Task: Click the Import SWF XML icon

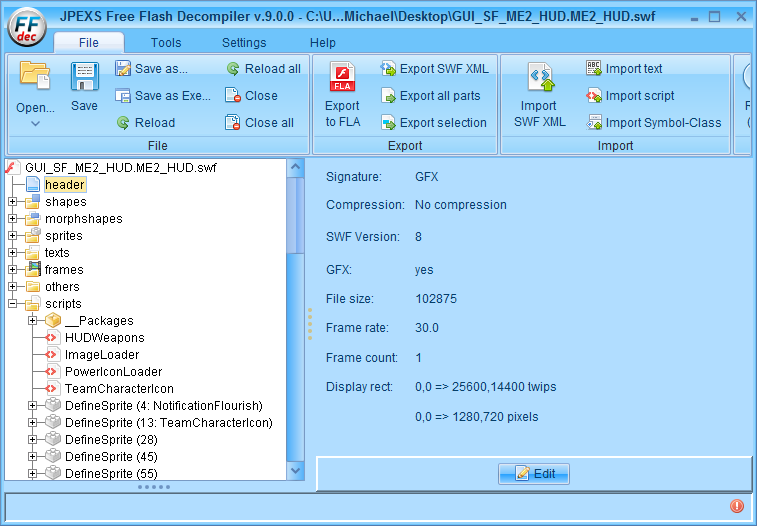Action: (539, 79)
